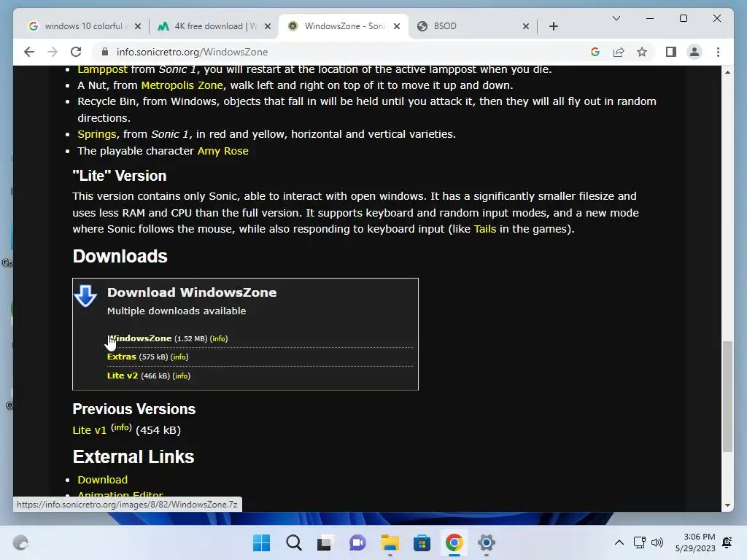
Task: Open the Windows Start menu
Action: [261, 542]
